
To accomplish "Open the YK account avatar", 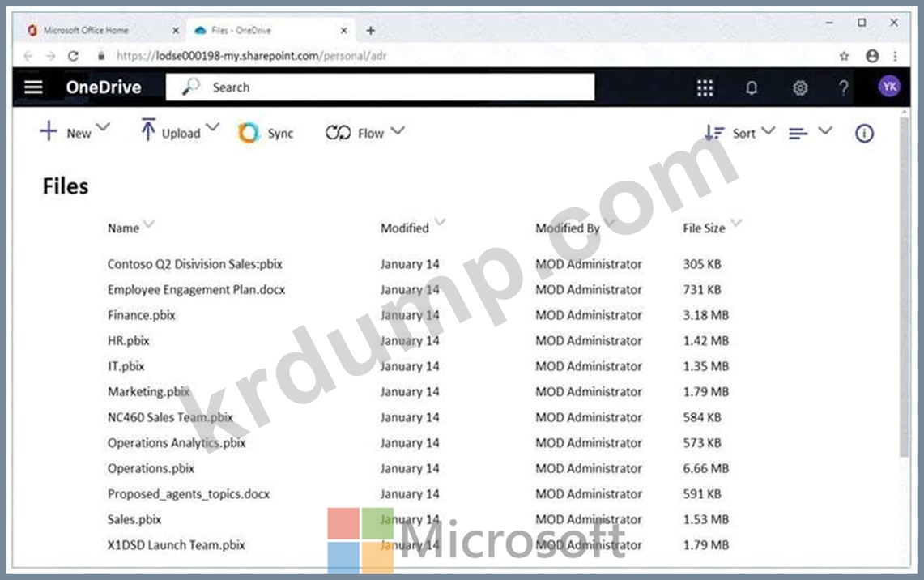I will pos(889,87).
